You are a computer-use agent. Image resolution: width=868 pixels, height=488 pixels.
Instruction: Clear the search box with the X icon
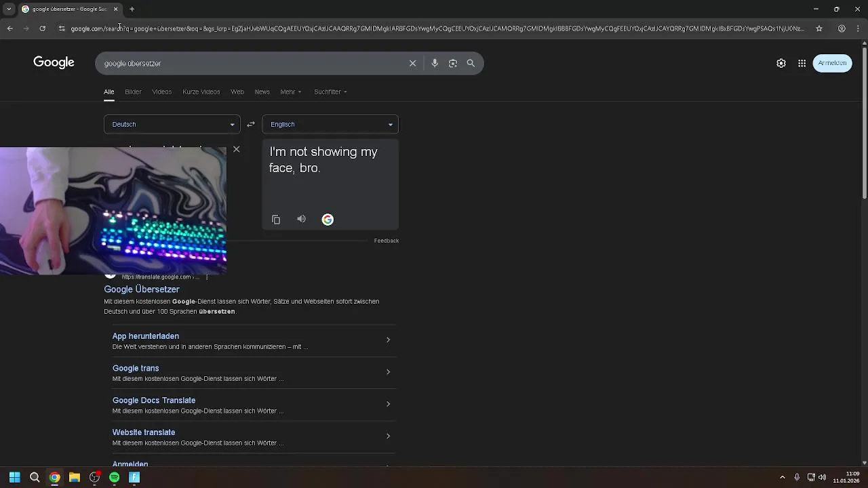tap(412, 63)
